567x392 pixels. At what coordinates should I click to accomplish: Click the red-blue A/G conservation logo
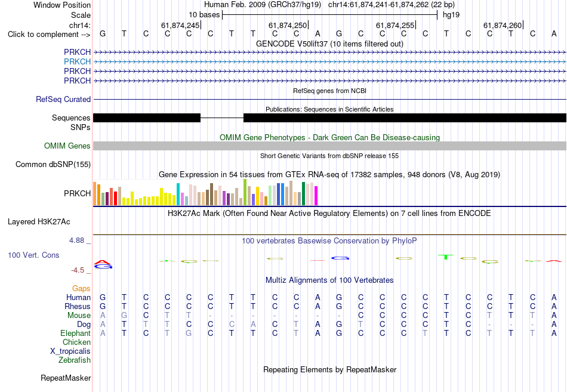click(103, 264)
